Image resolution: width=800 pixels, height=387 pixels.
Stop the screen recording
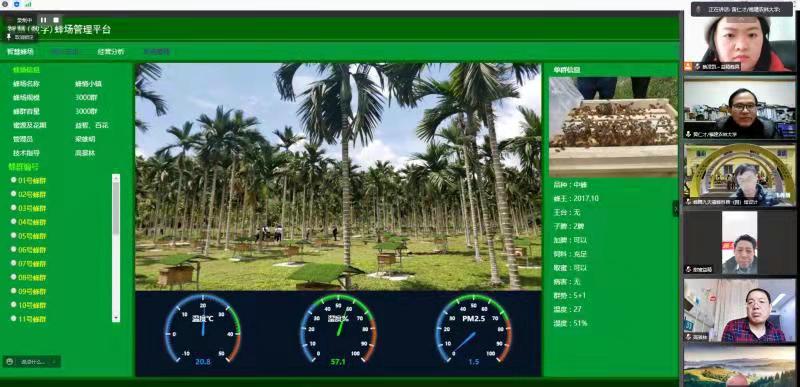pos(56,20)
